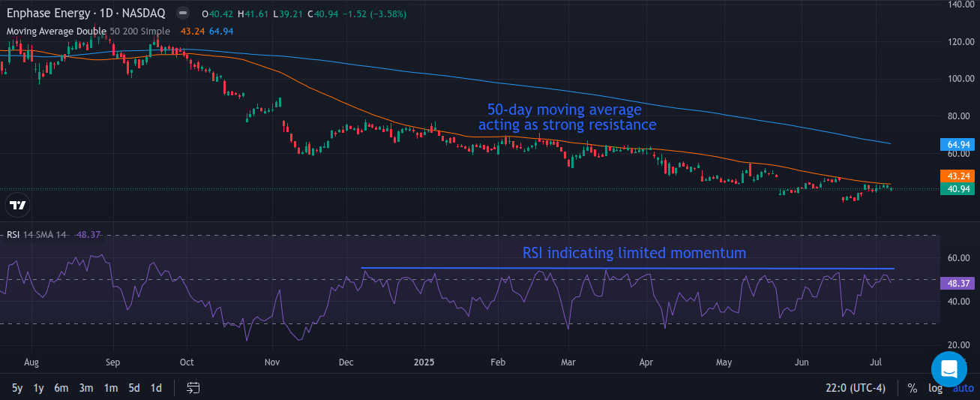
Task: Toggle the auto scale mode
Action: pos(963,388)
